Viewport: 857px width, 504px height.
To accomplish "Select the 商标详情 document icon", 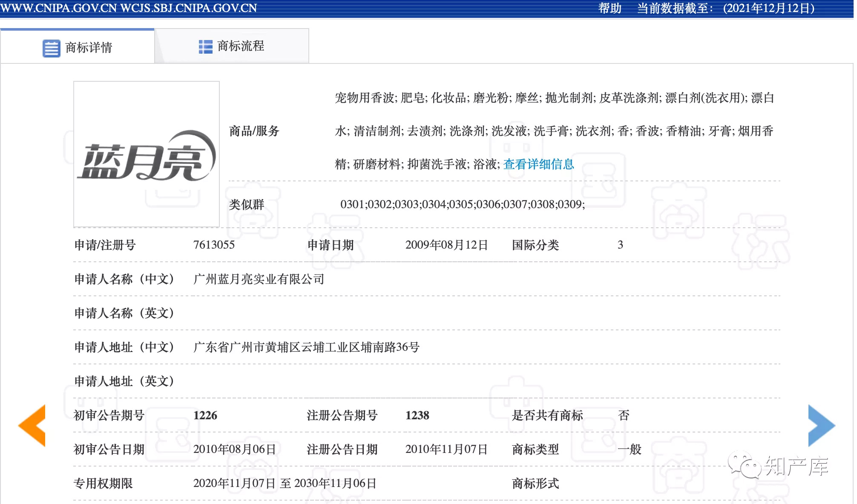I will pos(51,47).
